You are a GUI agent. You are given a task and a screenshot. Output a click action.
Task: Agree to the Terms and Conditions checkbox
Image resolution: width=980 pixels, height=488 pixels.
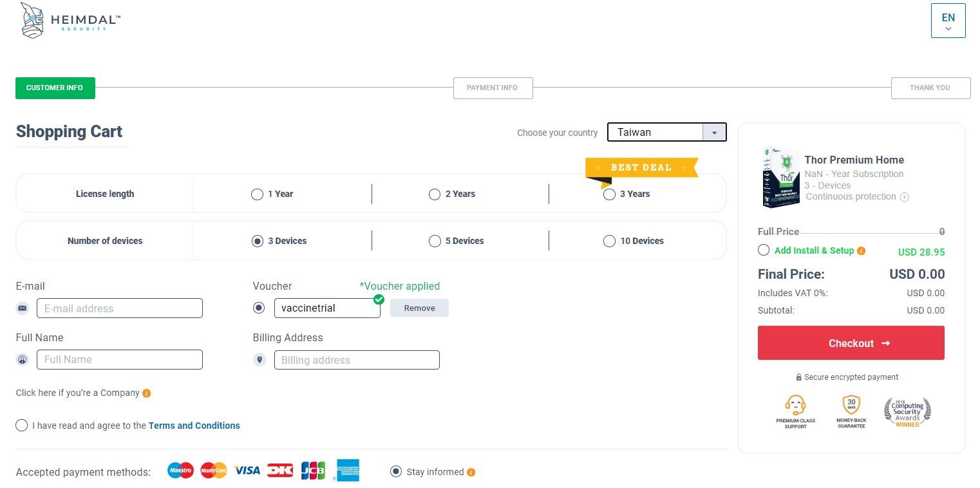click(x=22, y=426)
